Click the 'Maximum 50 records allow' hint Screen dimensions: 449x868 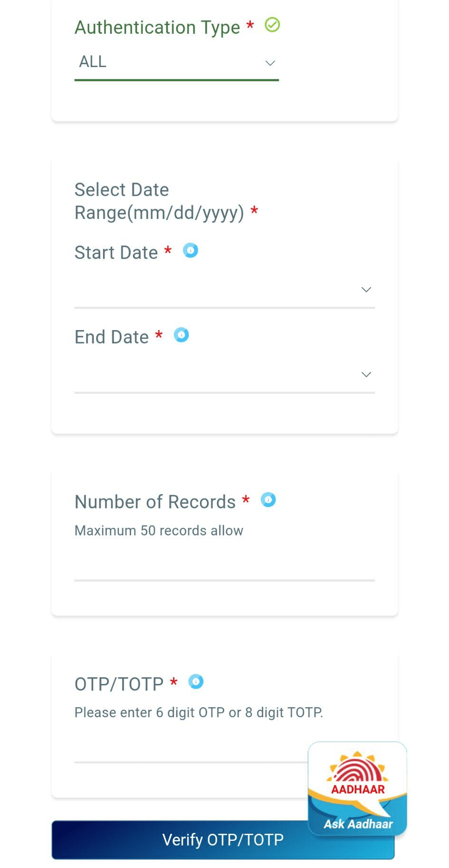(159, 530)
